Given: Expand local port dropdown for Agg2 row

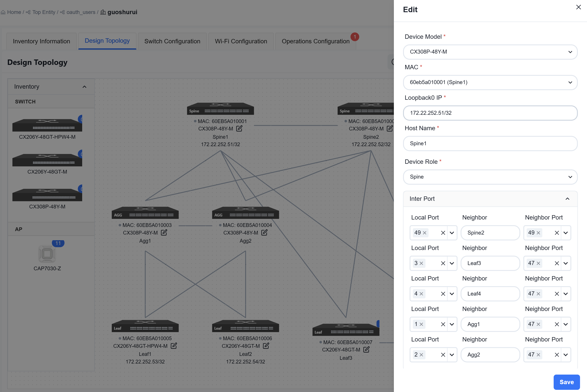Looking at the screenshot, I should pyautogui.click(x=452, y=355).
